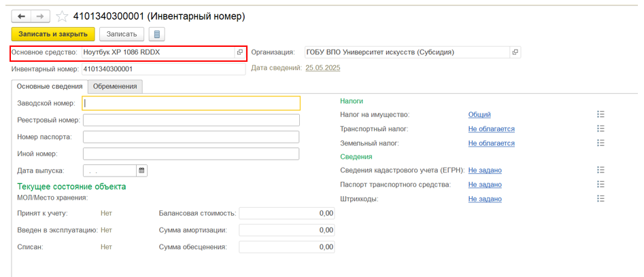Focus the Номер паспорта field
This screenshot has height=277, width=644.
click(191, 137)
